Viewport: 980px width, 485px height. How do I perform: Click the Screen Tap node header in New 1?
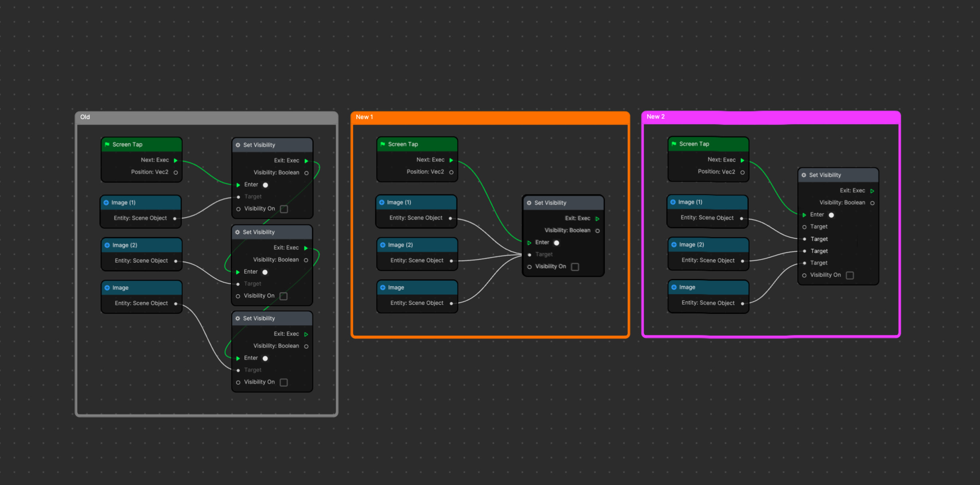[x=417, y=144]
